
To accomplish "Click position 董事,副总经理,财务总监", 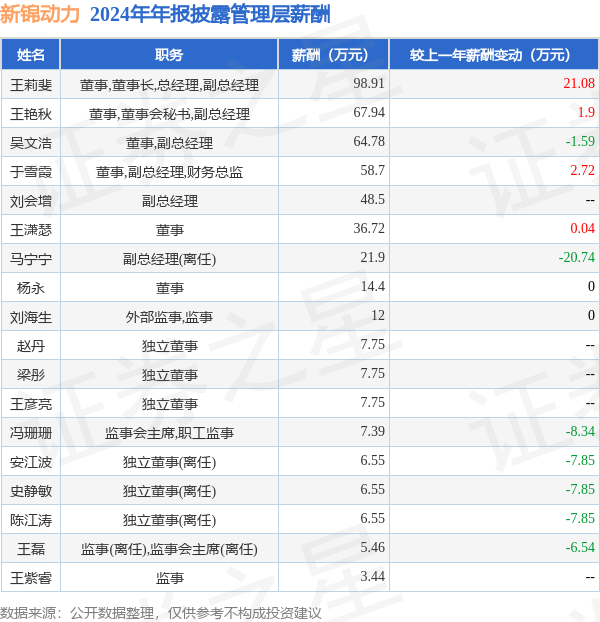I will point(169,172).
